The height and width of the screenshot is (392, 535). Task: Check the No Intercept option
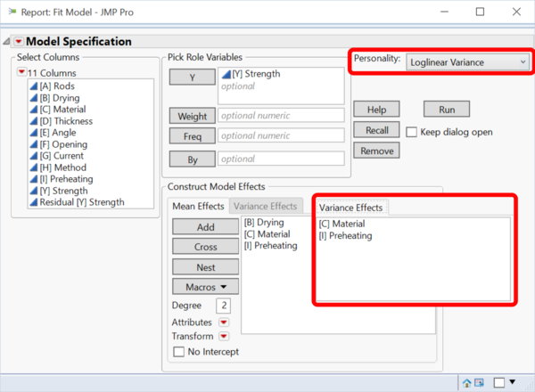click(177, 352)
